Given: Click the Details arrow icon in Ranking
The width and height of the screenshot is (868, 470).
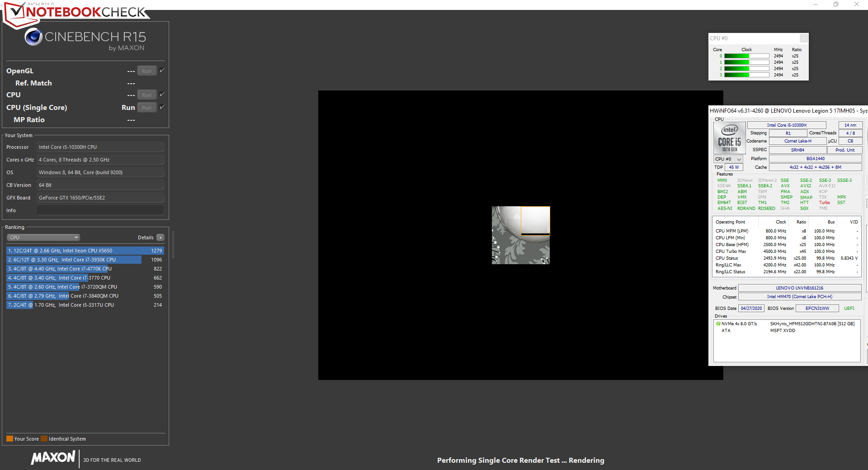Looking at the screenshot, I should click(160, 237).
